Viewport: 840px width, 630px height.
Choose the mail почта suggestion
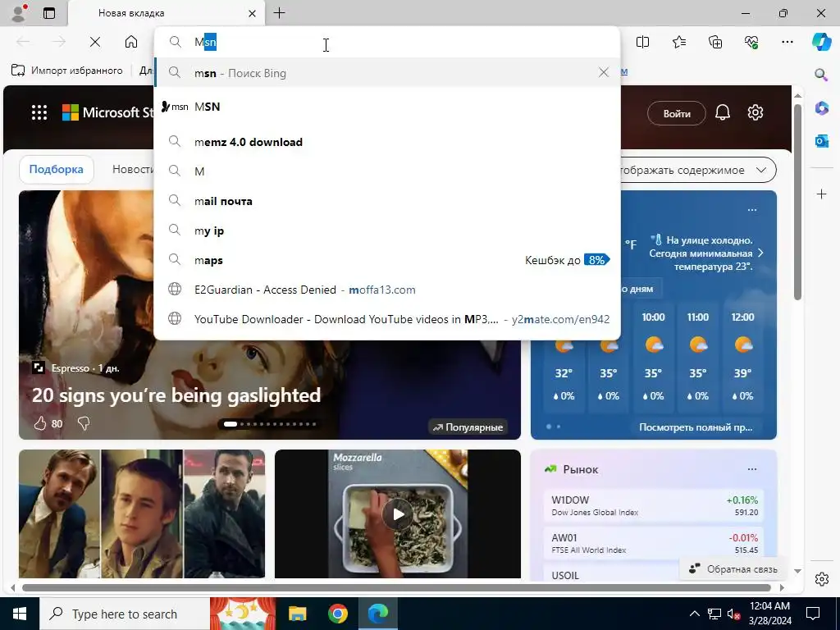[387, 202]
